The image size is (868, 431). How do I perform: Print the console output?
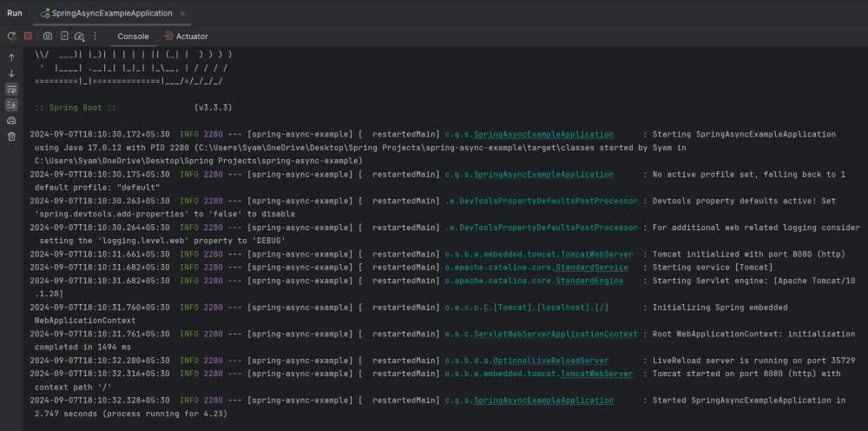(x=11, y=121)
